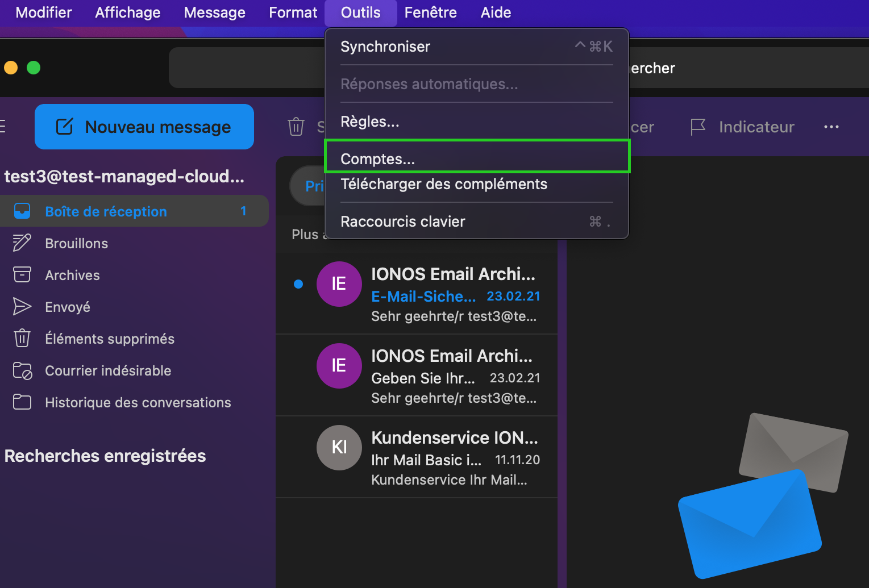Click the purple IE avatar of unread email

tap(339, 284)
